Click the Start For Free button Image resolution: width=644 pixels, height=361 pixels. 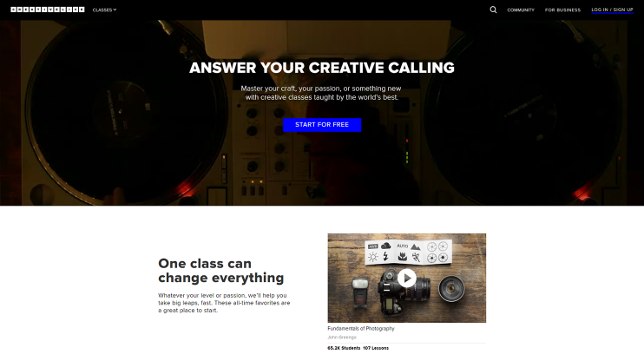tap(322, 125)
